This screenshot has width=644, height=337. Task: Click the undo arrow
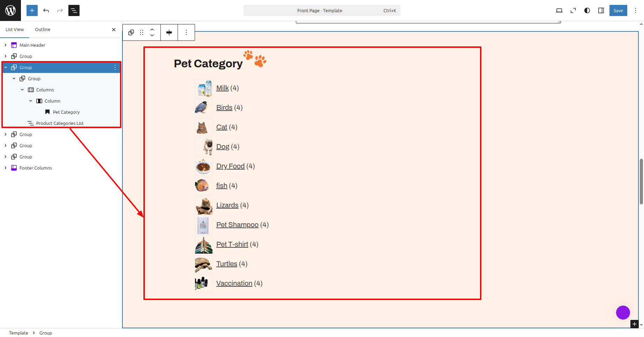click(x=46, y=10)
